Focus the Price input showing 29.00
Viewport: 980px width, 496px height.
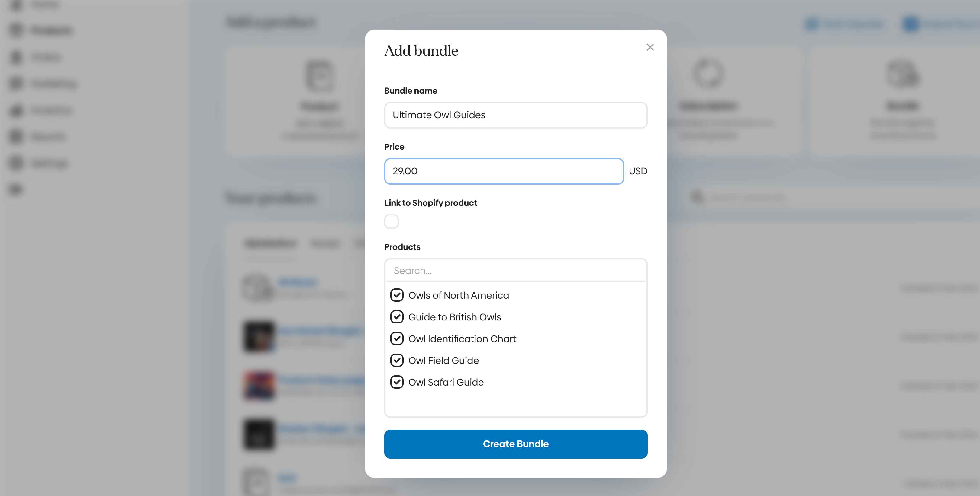[504, 171]
